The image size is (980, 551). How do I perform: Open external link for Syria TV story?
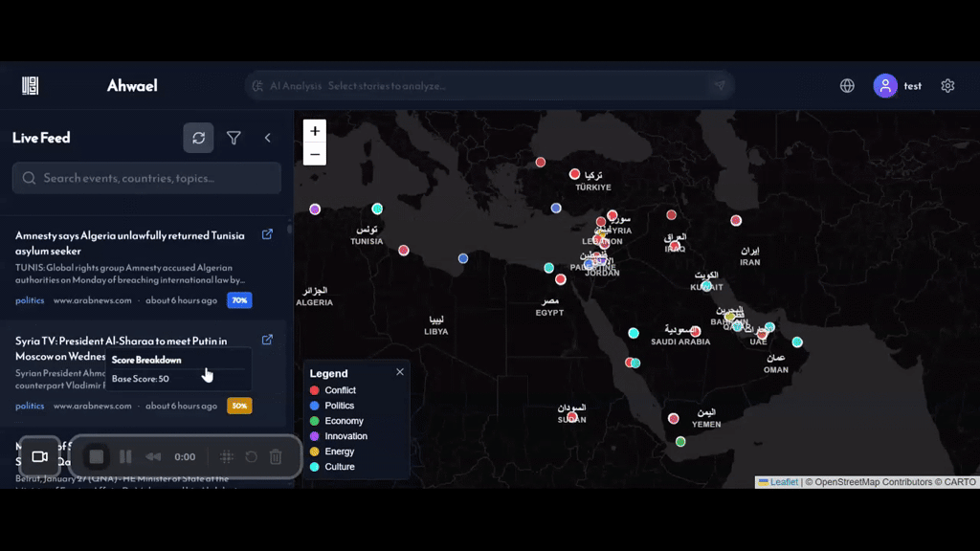267,340
